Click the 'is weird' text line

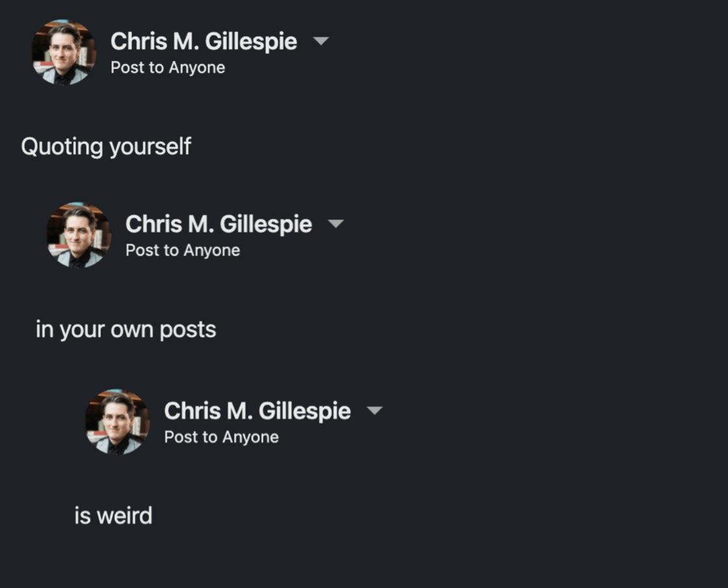(x=113, y=516)
